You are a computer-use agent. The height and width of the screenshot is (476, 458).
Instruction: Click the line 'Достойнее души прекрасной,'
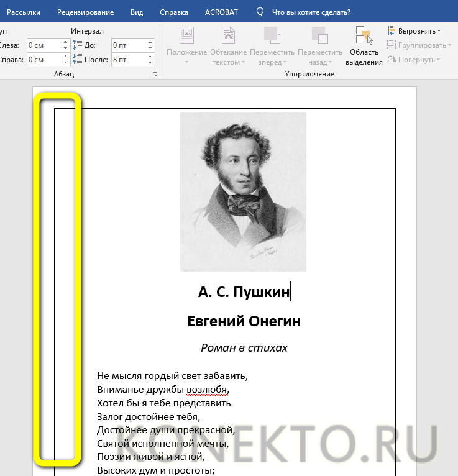point(166,430)
